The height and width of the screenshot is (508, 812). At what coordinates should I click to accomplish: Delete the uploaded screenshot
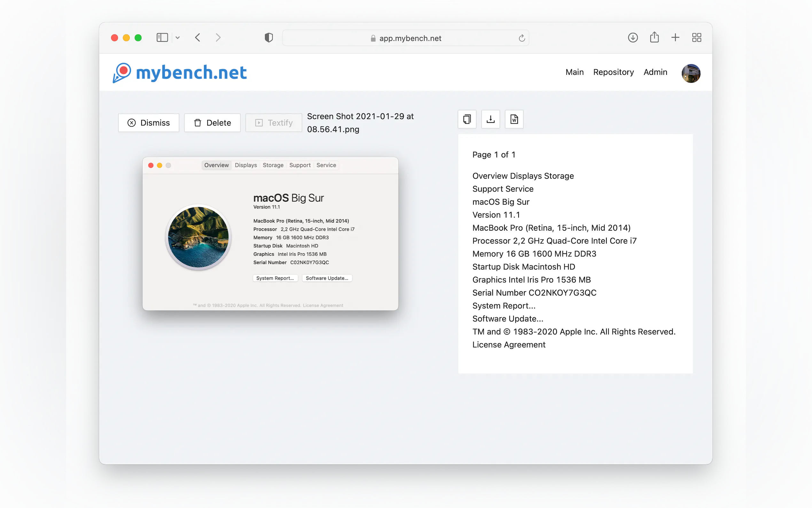tap(212, 123)
